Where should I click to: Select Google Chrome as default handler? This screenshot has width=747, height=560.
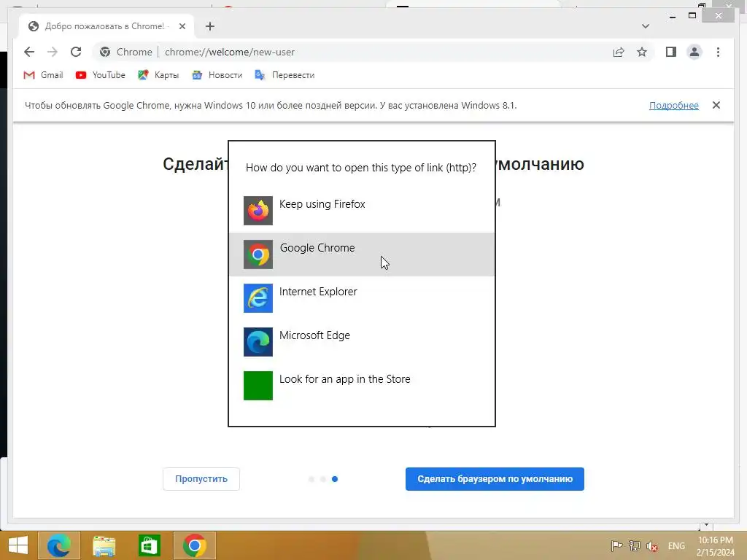pyautogui.click(x=362, y=254)
